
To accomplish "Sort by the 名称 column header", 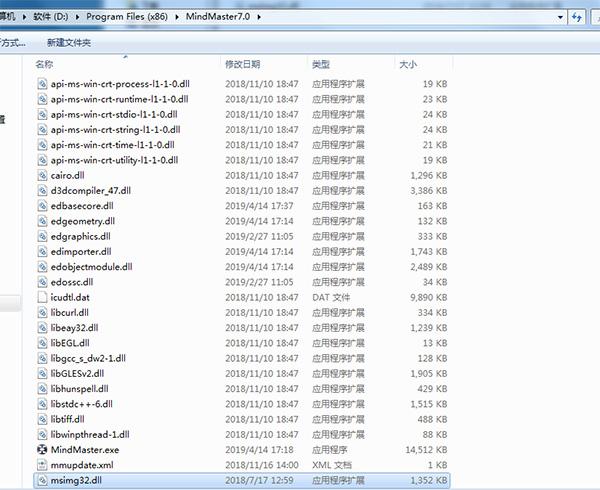I will [44, 64].
